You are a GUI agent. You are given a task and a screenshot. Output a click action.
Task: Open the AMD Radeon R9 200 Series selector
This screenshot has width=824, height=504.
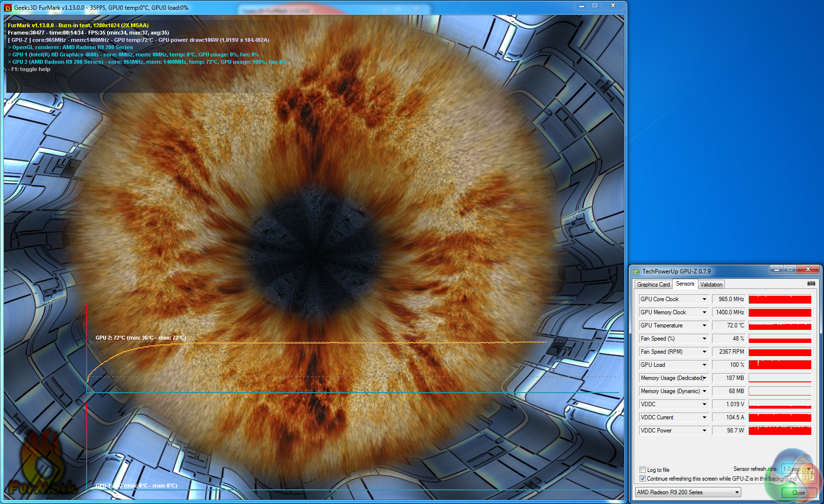[688, 492]
